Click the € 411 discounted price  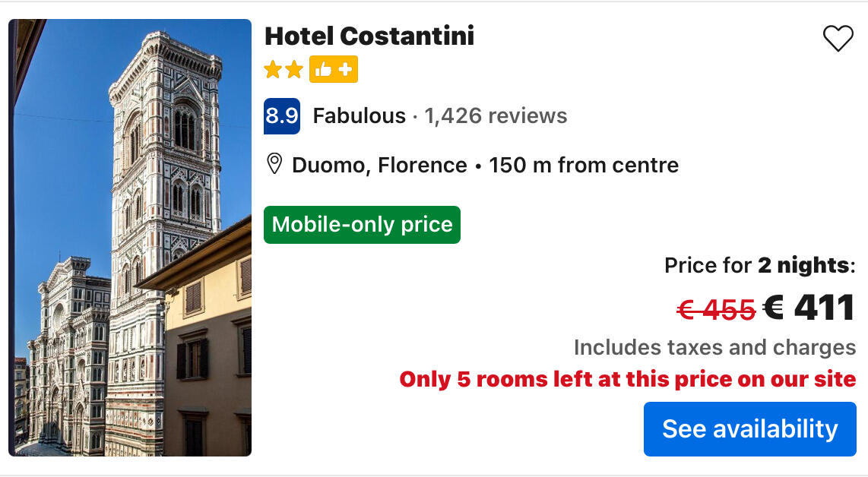pos(809,308)
